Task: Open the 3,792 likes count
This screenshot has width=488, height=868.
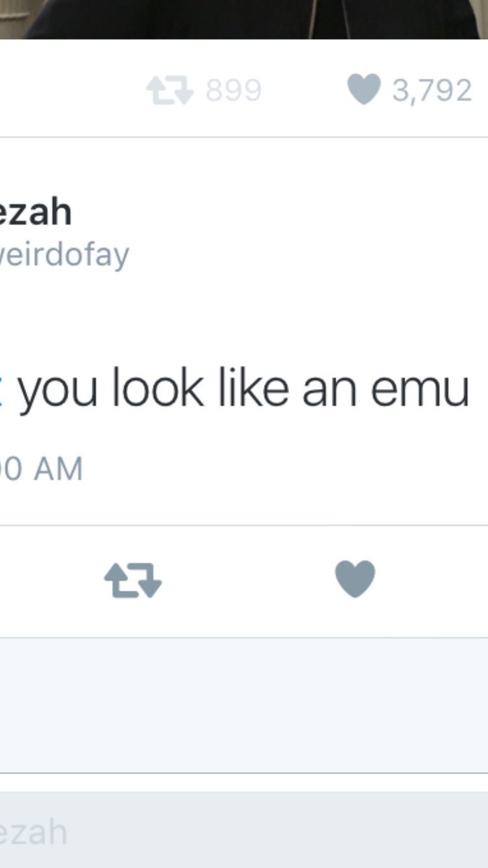Action: click(432, 91)
